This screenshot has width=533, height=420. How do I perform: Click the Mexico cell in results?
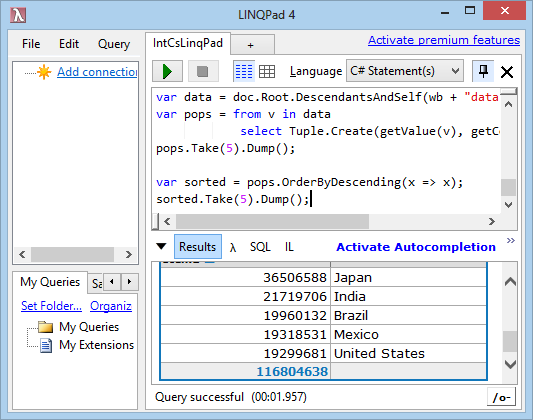(409, 335)
